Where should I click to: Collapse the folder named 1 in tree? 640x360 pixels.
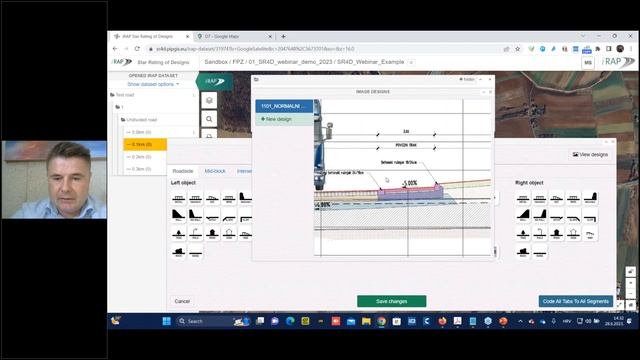119,107
